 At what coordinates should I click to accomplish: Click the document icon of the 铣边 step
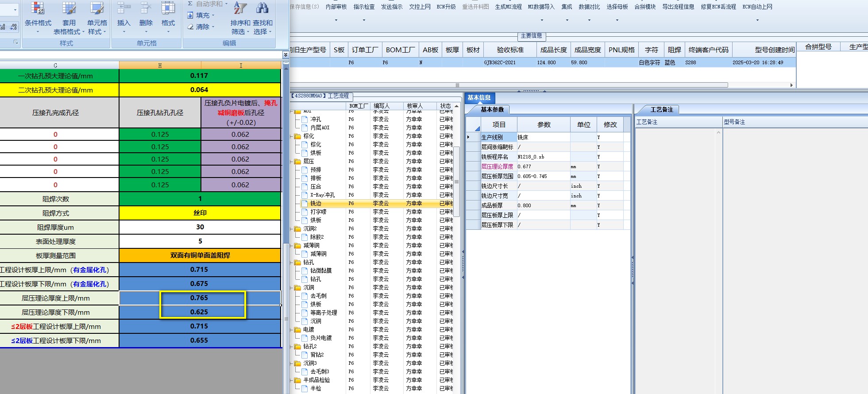tap(305, 204)
